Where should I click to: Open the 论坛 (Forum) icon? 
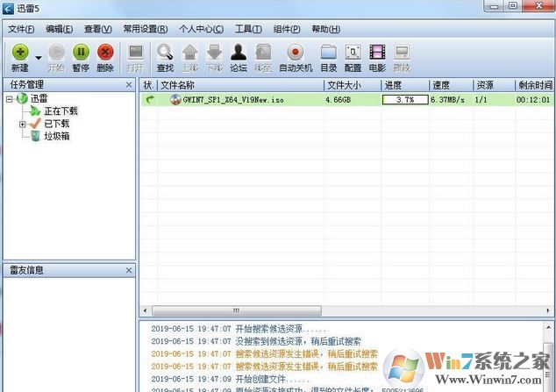tap(238, 53)
